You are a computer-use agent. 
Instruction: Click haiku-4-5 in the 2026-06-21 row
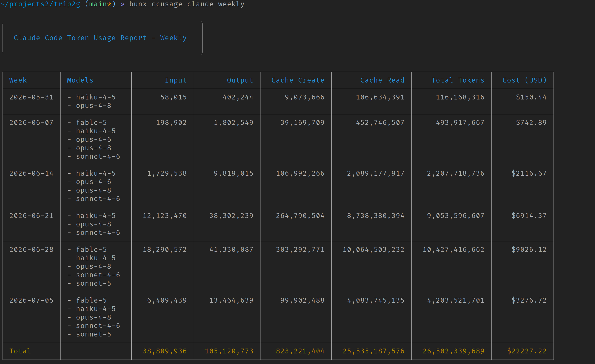pos(96,215)
